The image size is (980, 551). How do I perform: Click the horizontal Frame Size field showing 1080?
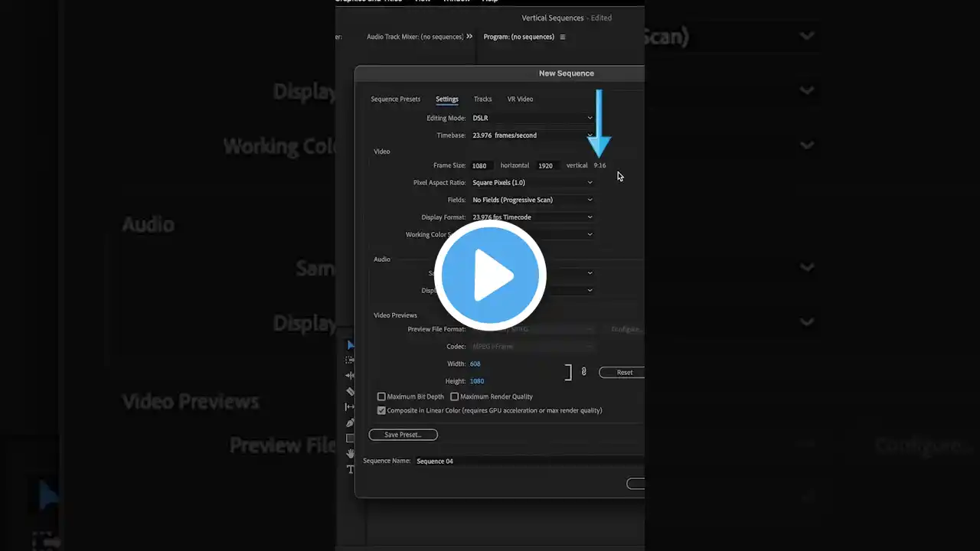click(481, 165)
